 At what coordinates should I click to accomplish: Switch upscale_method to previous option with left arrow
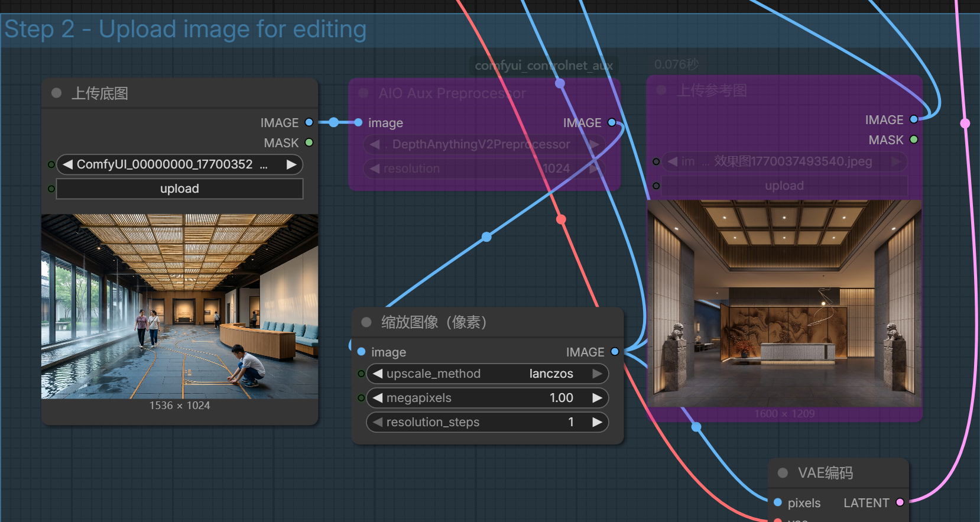tap(377, 374)
